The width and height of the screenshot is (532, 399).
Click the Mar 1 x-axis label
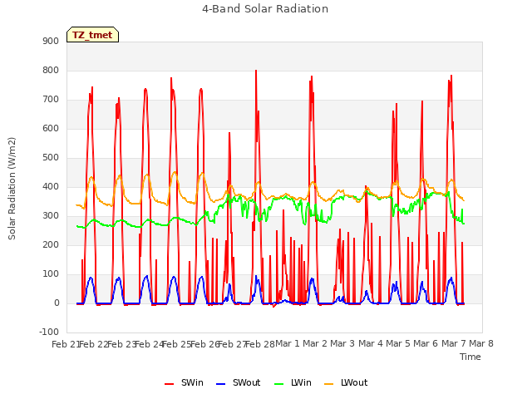tap(288, 344)
